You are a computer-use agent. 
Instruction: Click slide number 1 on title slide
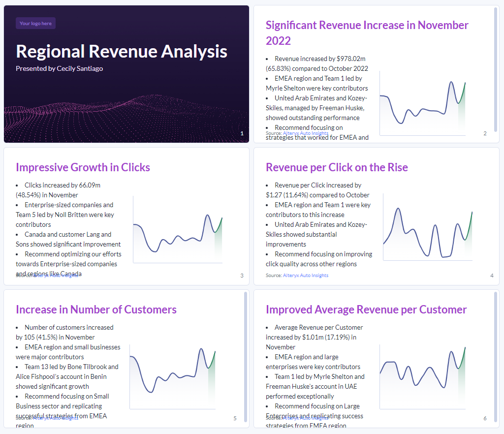[x=242, y=133]
